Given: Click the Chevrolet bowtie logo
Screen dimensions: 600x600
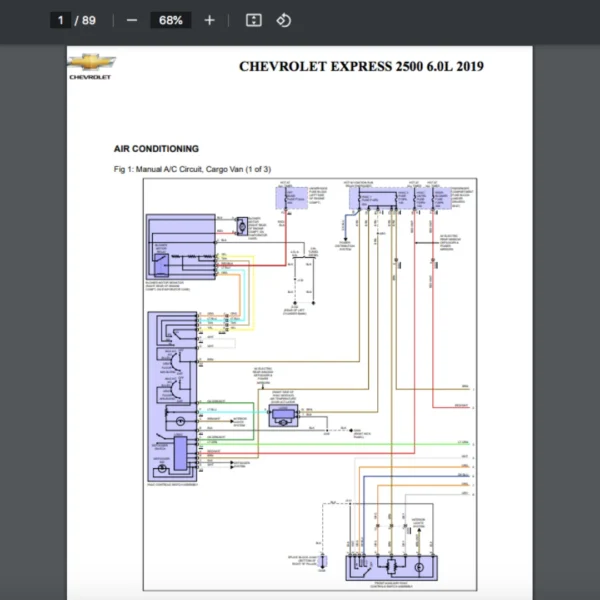Looking at the screenshot, I should [x=91, y=62].
